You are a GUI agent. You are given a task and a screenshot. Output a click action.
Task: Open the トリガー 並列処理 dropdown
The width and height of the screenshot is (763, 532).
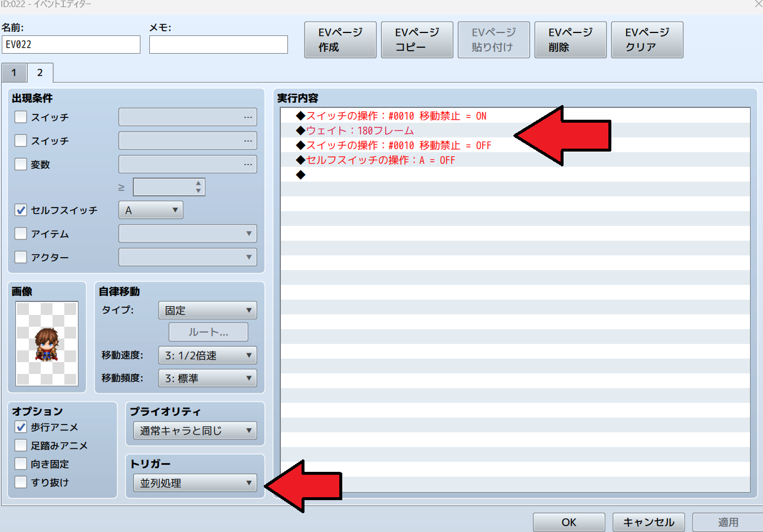[x=195, y=483]
